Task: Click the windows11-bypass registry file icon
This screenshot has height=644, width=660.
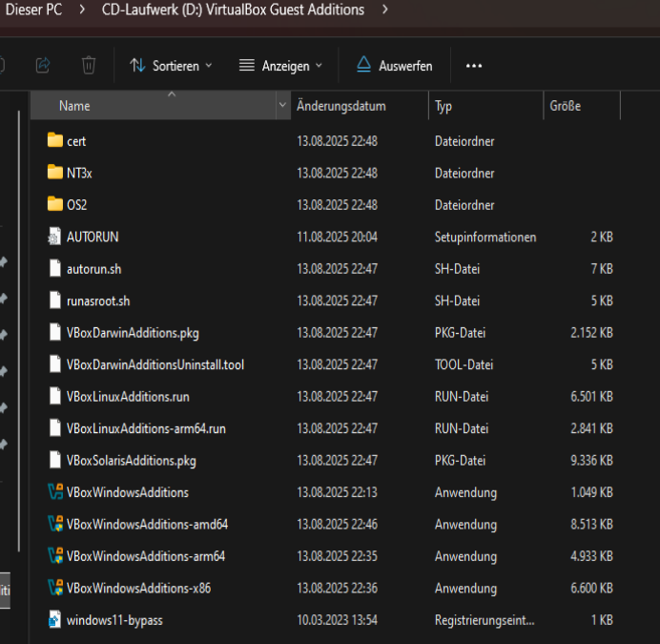Action: [x=54, y=620]
